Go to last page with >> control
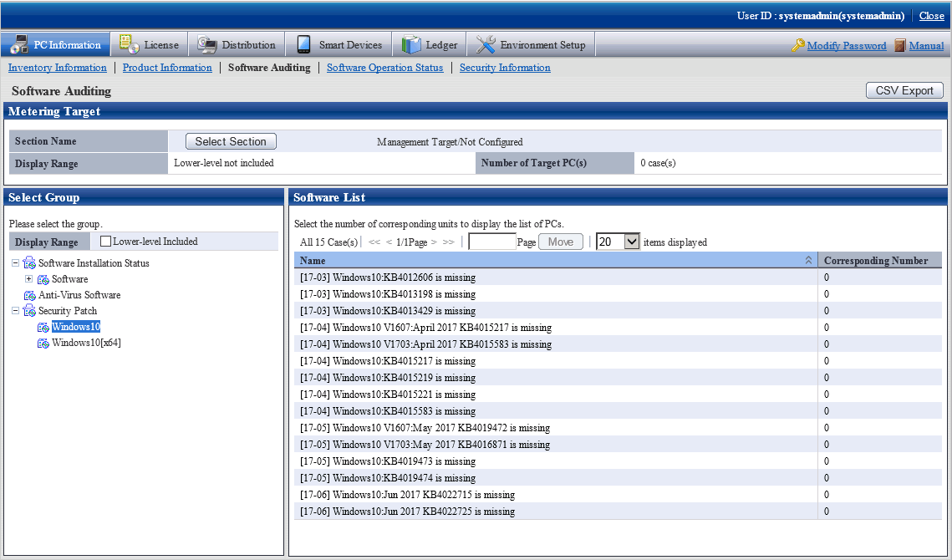Image resolution: width=952 pixels, height=560 pixels. coord(448,242)
